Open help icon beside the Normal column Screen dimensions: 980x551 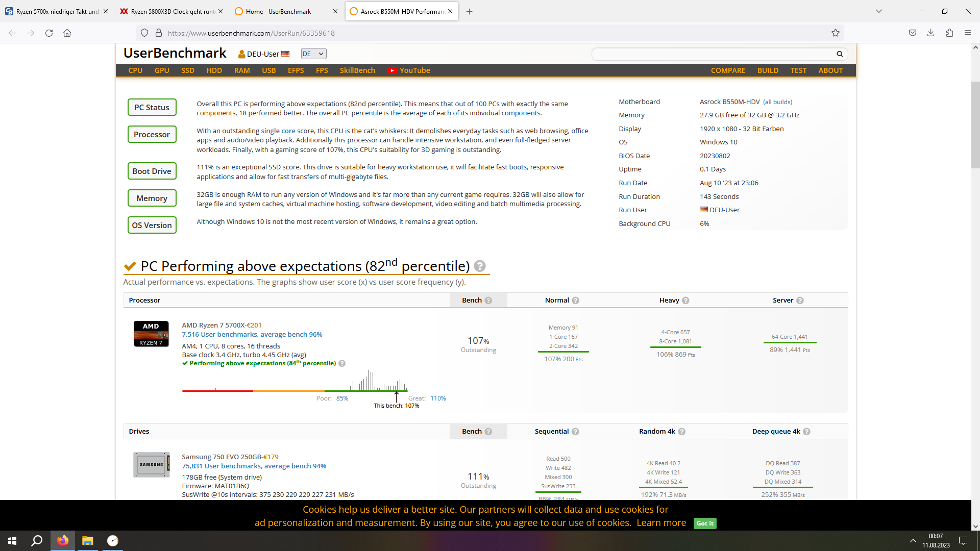(x=576, y=300)
